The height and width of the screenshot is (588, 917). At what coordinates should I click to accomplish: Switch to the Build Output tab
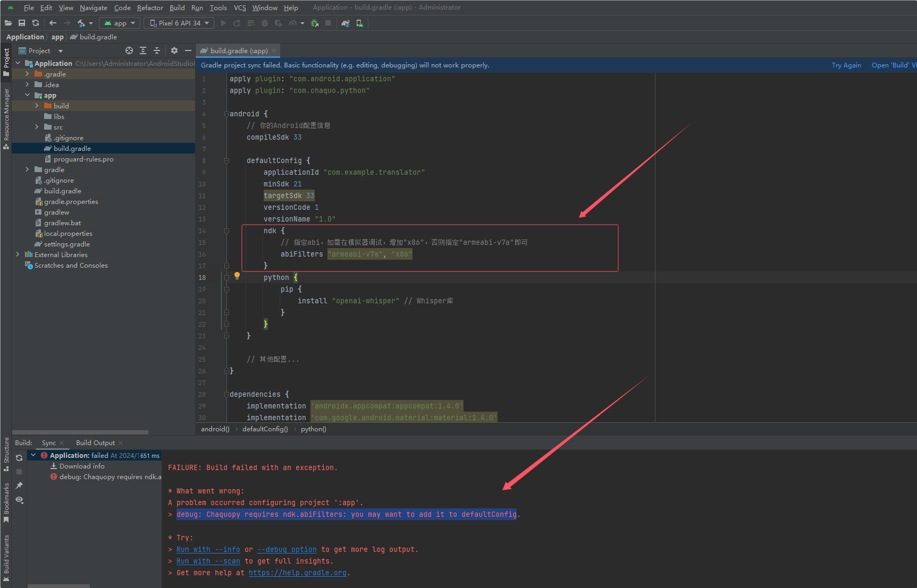(96, 442)
